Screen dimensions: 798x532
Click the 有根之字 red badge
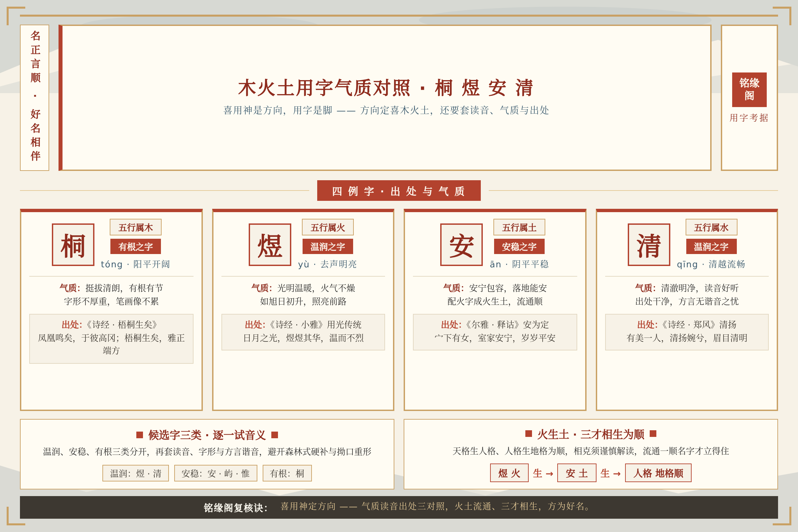click(135, 247)
